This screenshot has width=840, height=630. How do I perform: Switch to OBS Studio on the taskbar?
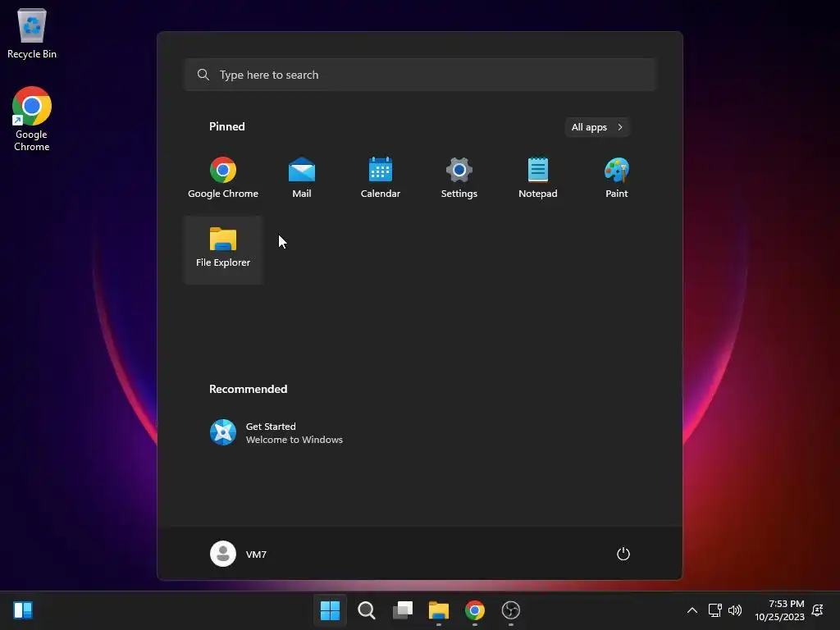click(x=510, y=610)
